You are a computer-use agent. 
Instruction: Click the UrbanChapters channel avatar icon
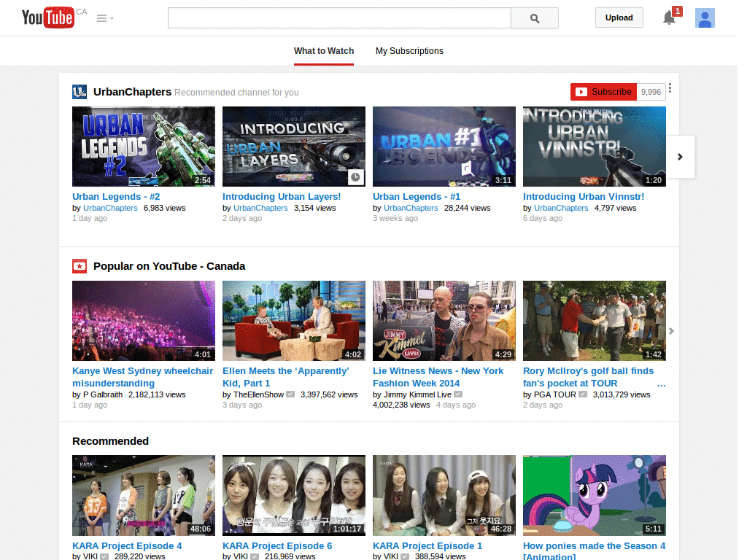[80, 91]
